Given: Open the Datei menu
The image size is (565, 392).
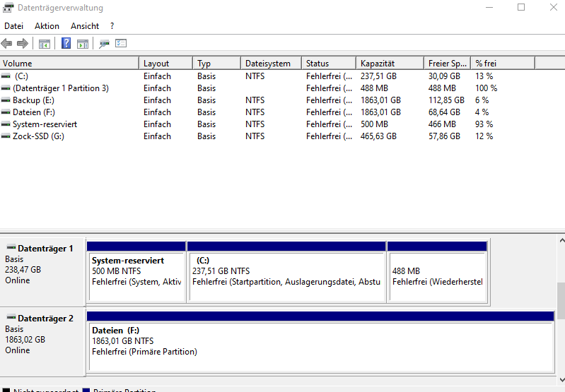Looking at the screenshot, I should [13, 26].
